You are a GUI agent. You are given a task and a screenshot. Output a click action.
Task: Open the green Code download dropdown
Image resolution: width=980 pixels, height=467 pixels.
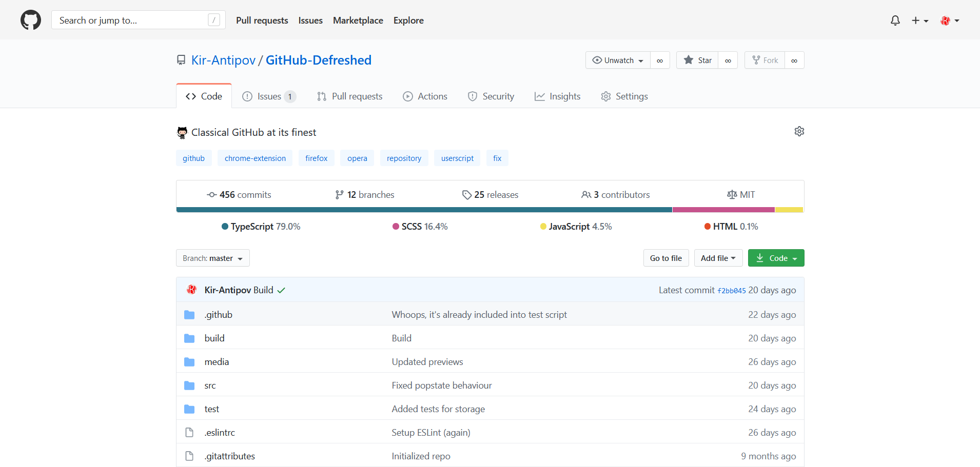click(x=776, y=258)
